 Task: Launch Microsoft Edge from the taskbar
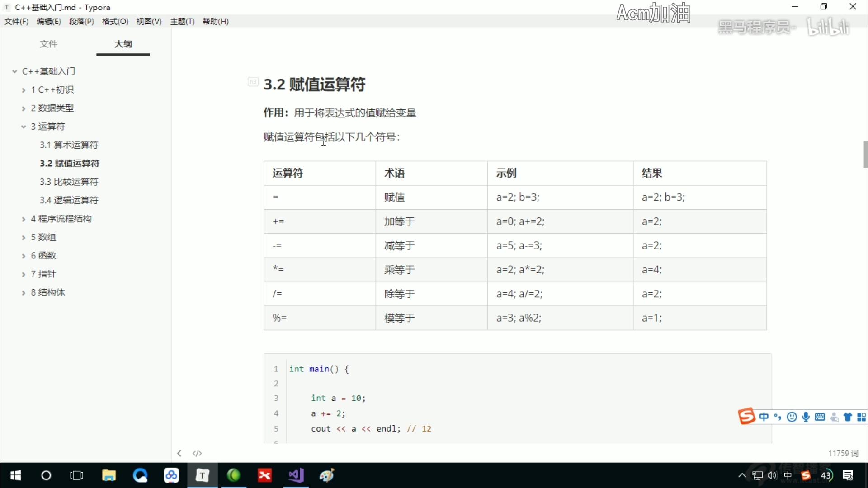tap(141, 475)
